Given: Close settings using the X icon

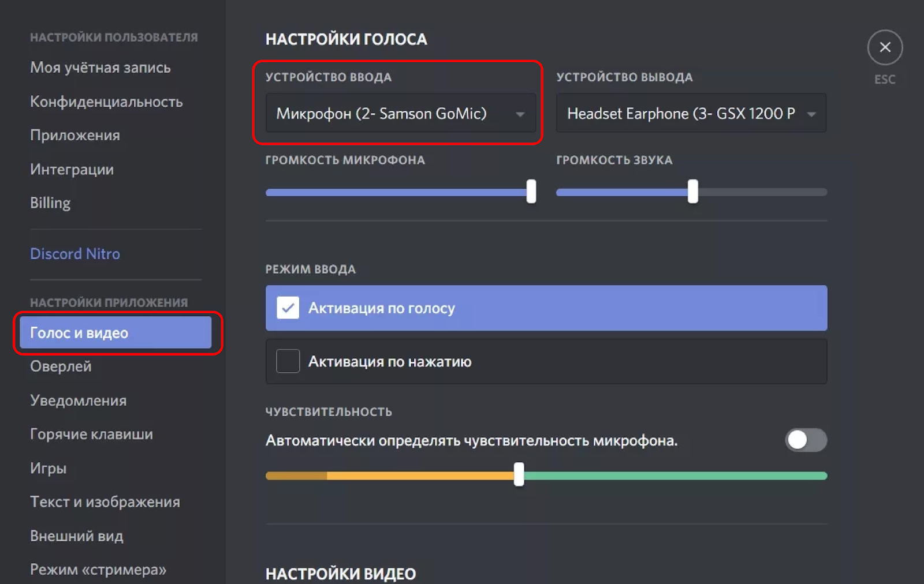Looking at the screenshot, I should (885, 47).
